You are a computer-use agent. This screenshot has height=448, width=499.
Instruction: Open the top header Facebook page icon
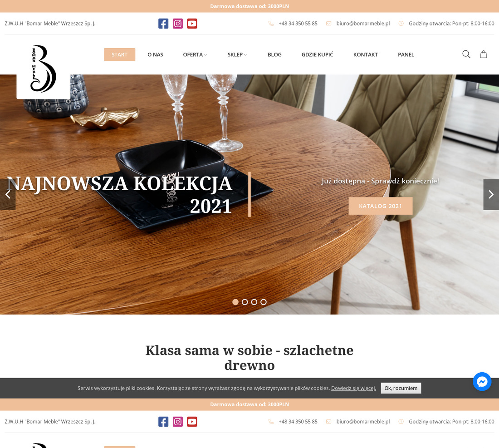[163, 24]
